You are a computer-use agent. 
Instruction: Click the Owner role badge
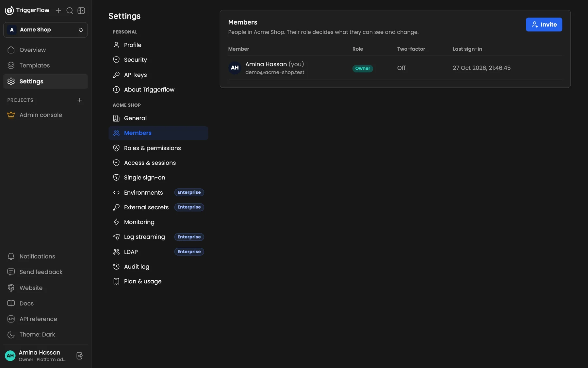[x=363, y=68]
